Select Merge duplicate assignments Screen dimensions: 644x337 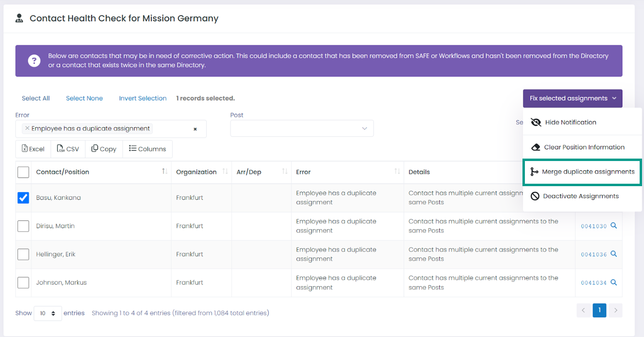583,172
